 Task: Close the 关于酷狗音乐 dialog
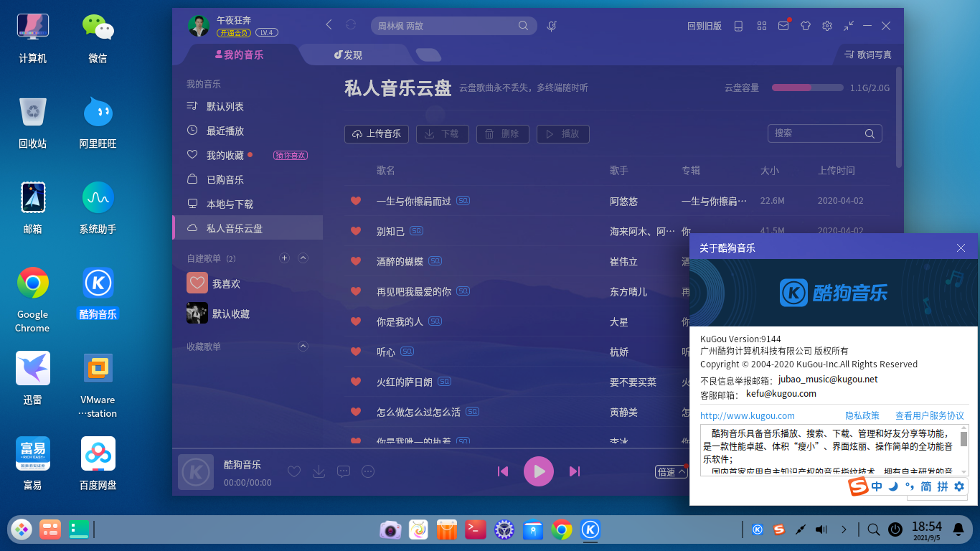click(x=961, y=248)
